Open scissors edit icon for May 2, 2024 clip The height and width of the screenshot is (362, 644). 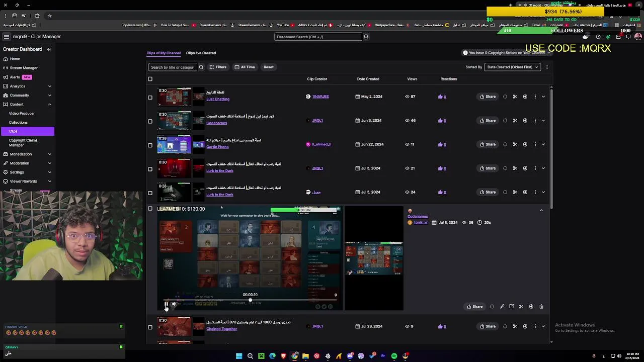[x=515, y=97]
